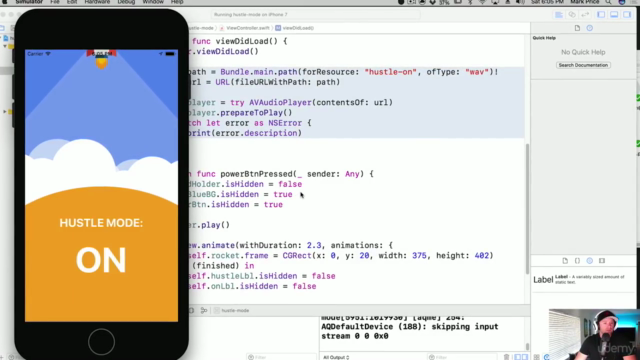Open the Media library icon

pos(602,260)
